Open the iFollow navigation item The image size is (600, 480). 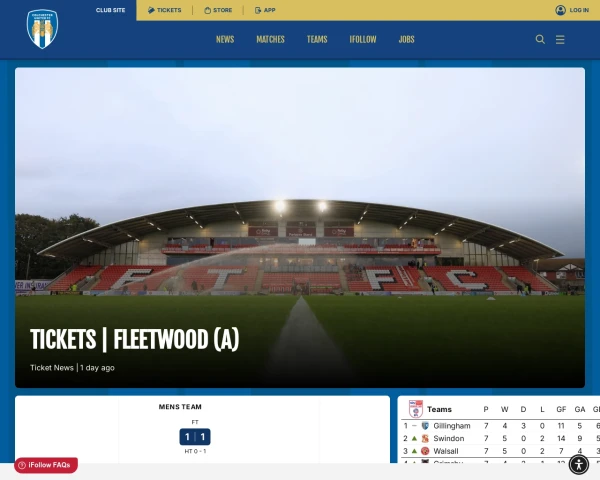pos(363,39)
